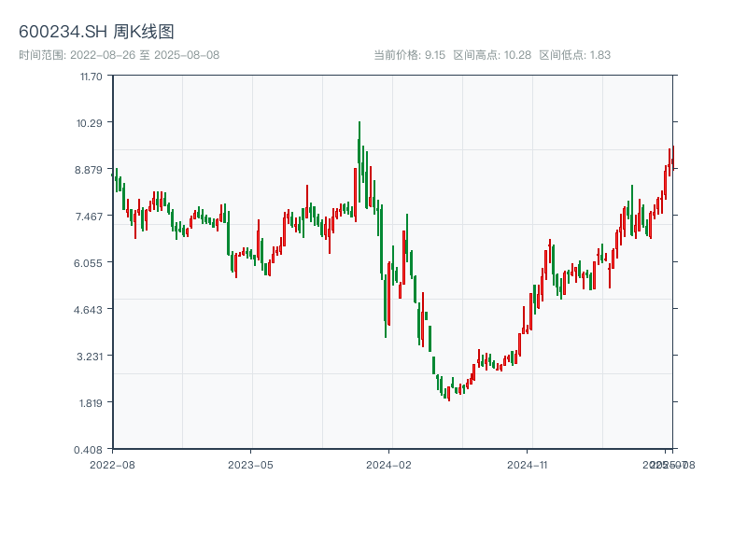747x560 pixels.
Task: Select the 2023-05 x-axis date label
Action: click(x=250, y=464)
